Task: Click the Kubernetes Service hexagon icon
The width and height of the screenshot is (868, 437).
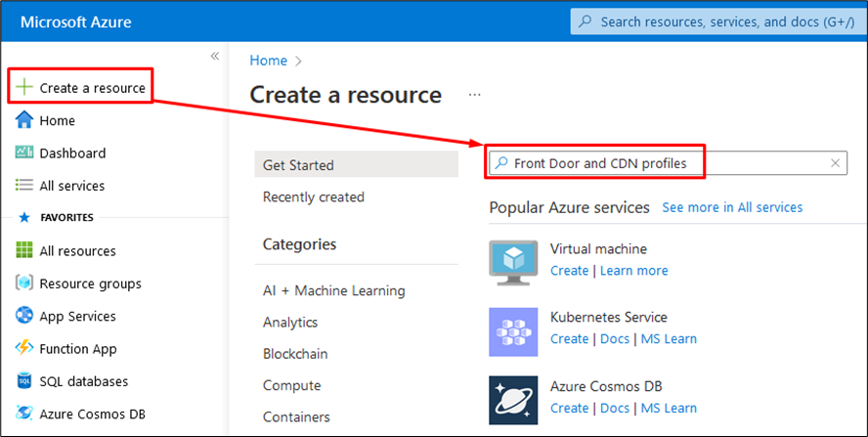Action: tap(513, 331)
